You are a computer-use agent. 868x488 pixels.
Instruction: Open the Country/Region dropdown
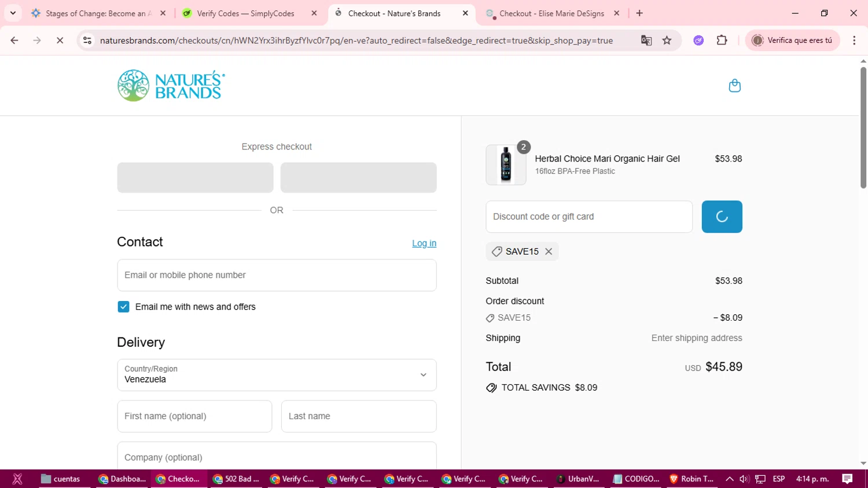(x=277, y=375)
